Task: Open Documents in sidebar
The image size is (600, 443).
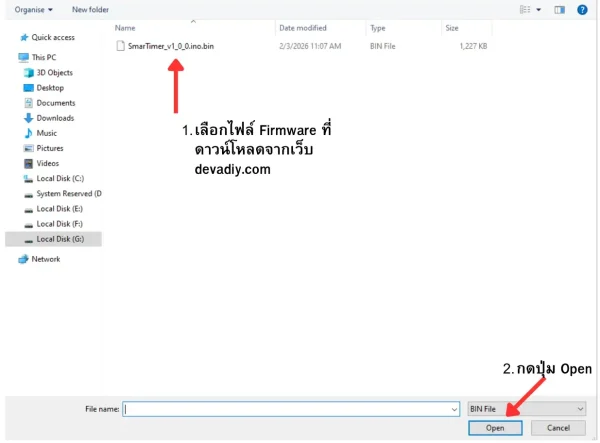Action: [x=56, y=103]
